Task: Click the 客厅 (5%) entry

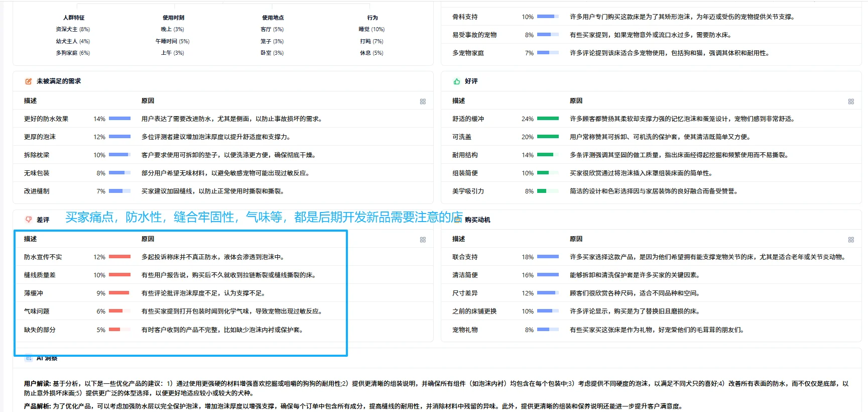Action: click(272, 29)
